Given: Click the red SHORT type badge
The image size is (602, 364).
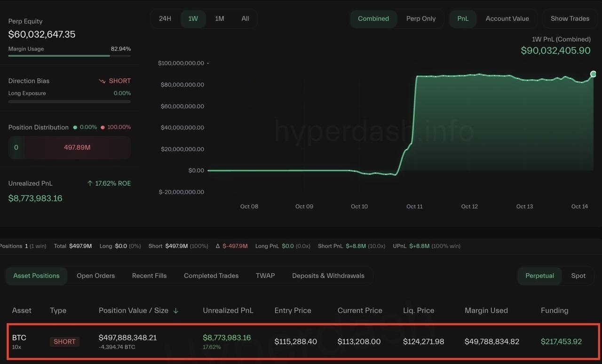Looking at the screenshot, I should tap(64, 341).
